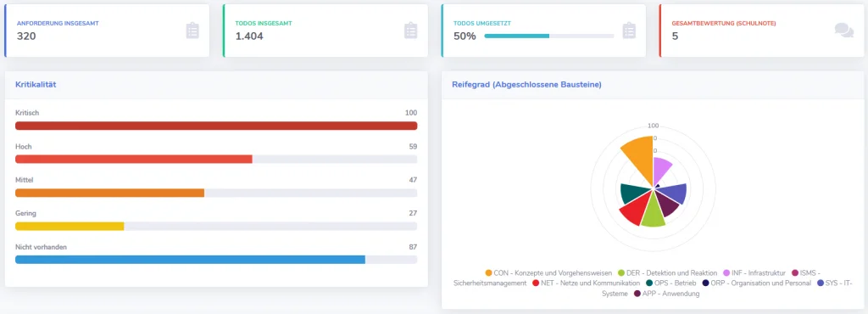
Task: Click the value 5 in Gesamtbewertung card
Action: pyautogui.click(x=675, y=36)
